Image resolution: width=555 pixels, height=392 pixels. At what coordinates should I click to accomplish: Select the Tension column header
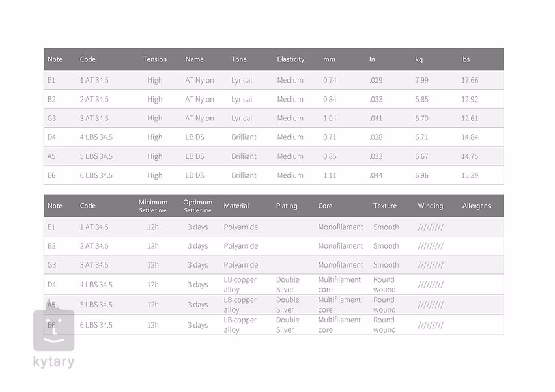154,59
